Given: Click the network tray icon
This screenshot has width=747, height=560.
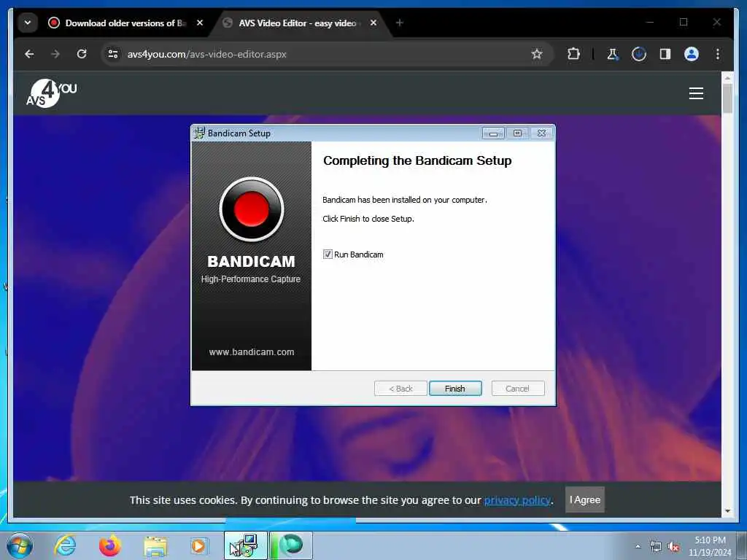Looking at the screenshot, I should [x=656, y=546].
